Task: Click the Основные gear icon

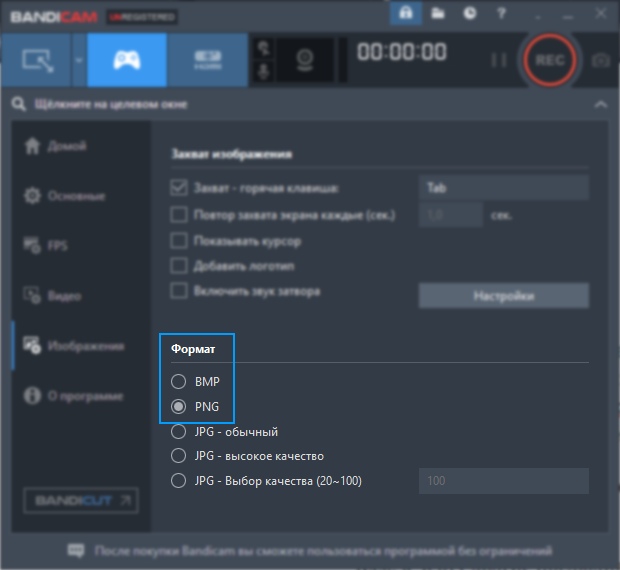Action: [32, 196]
